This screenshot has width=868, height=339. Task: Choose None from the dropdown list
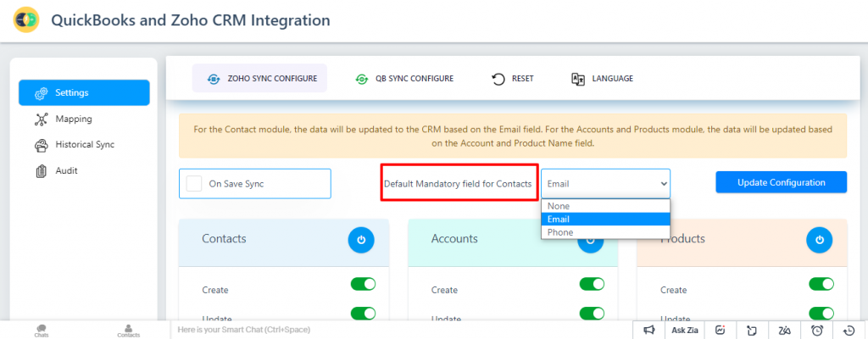[605, 205]
